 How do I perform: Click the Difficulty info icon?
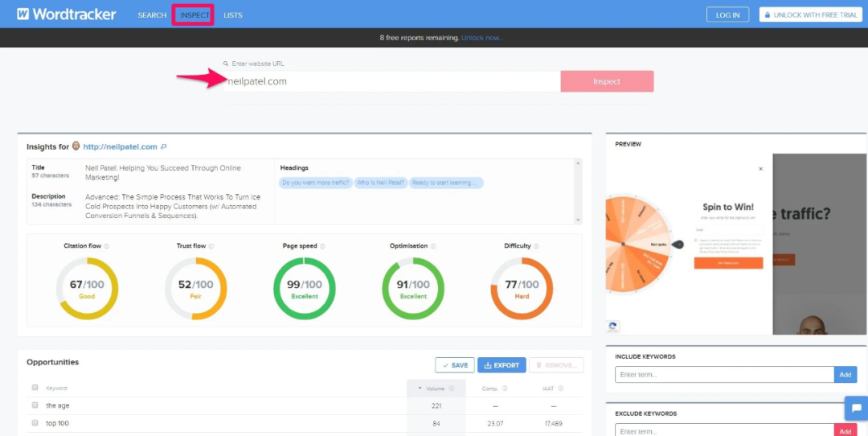(x=536, y=246)
